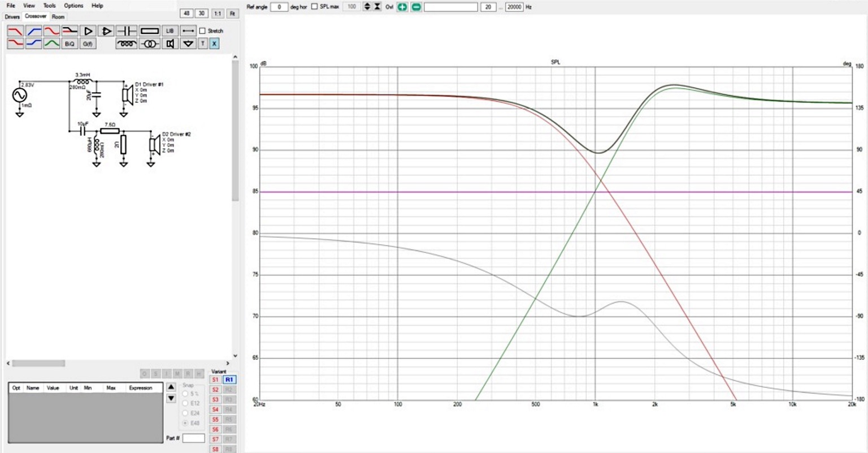868x453 pixels.
Task: Open the View menu
Action: tap(29, 6)
